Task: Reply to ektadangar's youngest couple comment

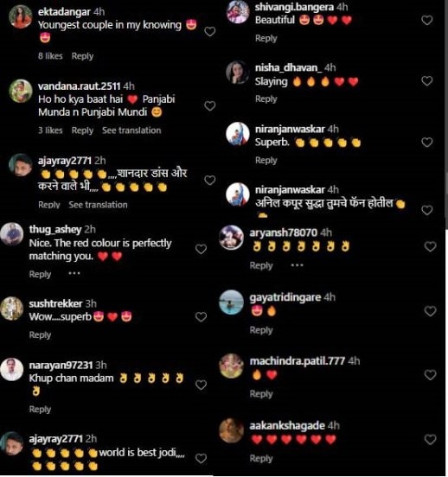Action: pos(82,56)
